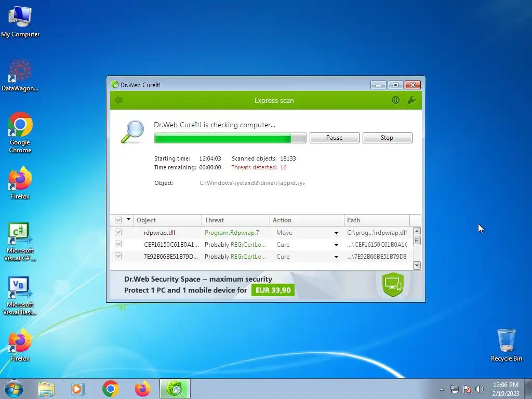
Task: Click the green scan progress bar
Action: coord(230,138)
